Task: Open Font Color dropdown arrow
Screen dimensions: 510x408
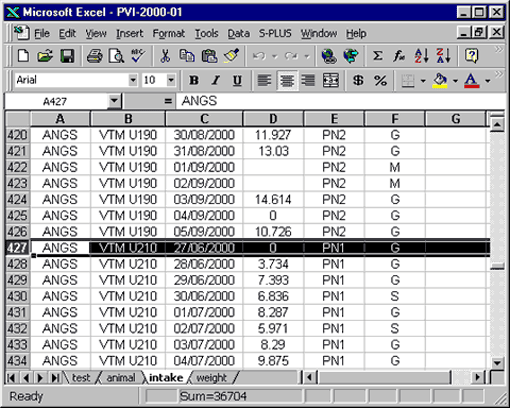Action: tap(488, 81)
